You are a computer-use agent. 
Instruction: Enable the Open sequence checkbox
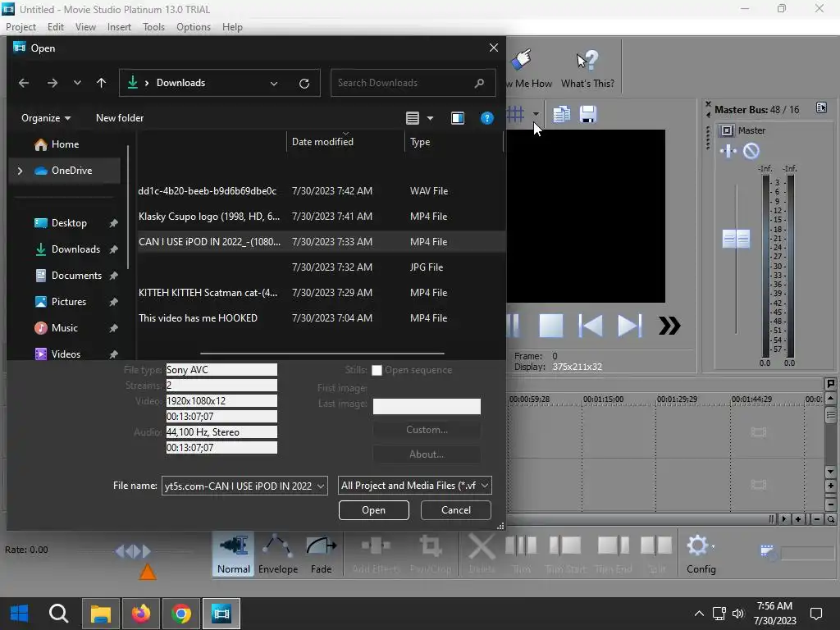[377, 370]
